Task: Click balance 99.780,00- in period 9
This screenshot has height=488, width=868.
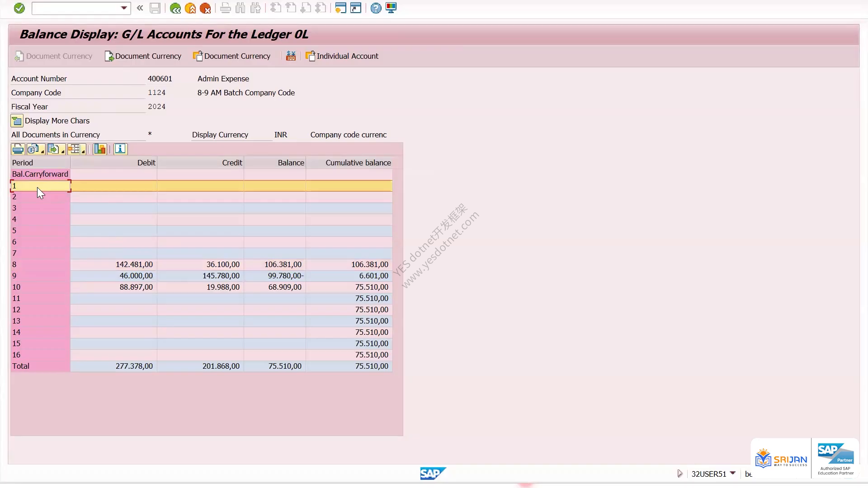Action: tap(286, 276)
